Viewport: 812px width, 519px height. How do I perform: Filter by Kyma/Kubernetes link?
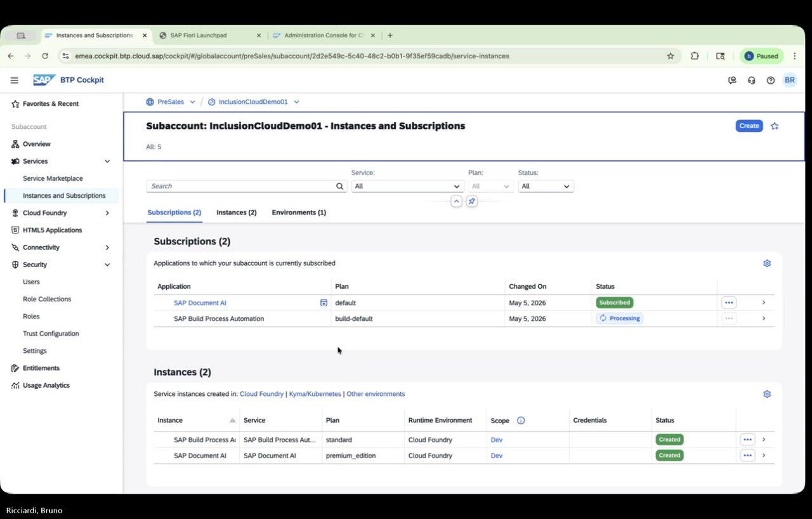point(315,394)
